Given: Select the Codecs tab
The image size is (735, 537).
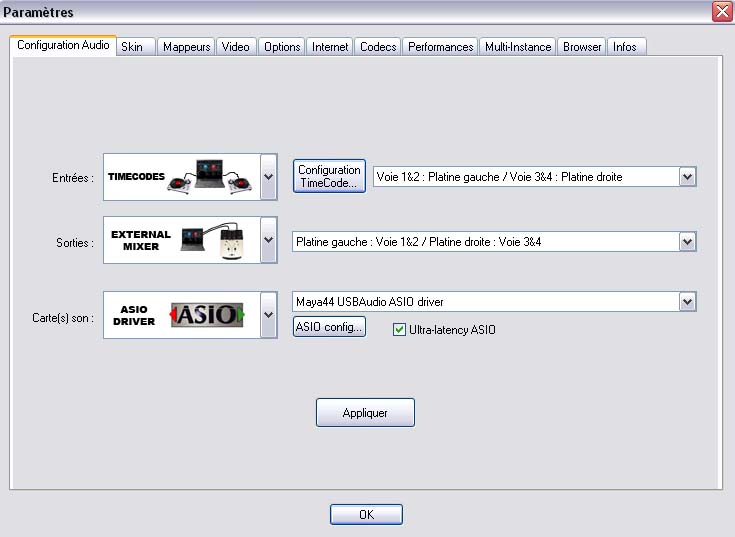Looking at the screenshot, I should (x=378, y=47).
